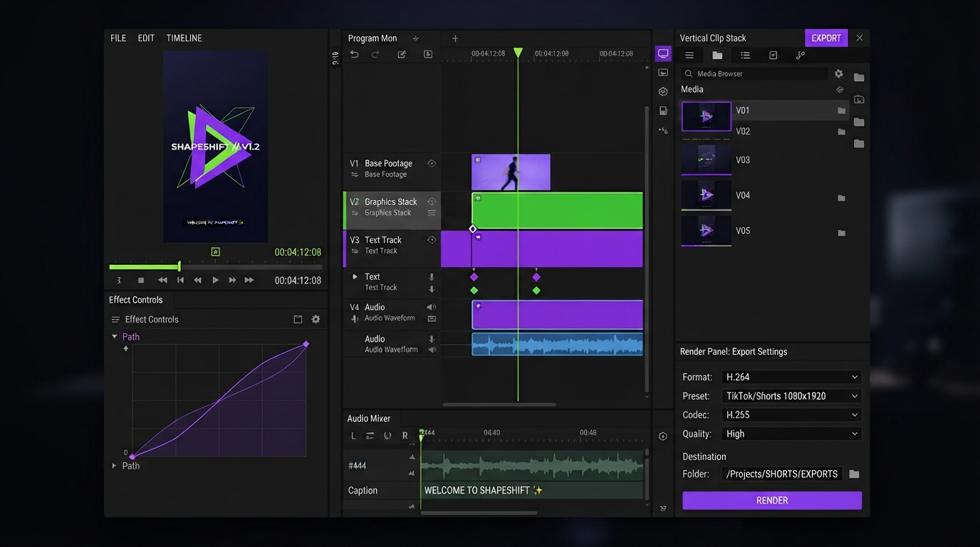
Task: Open the FILE menu
Action: coord(118,38)
